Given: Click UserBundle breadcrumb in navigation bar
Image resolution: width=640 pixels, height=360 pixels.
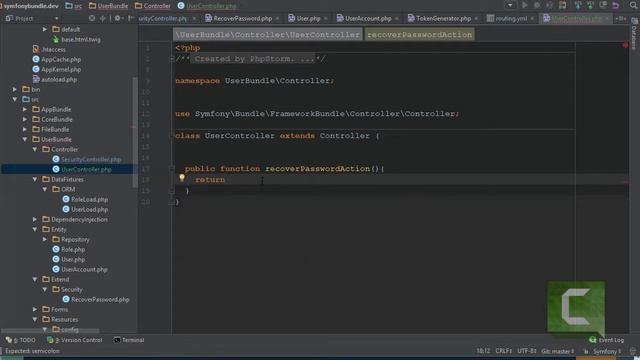Looking at the screenshot, I should point(108,6).
